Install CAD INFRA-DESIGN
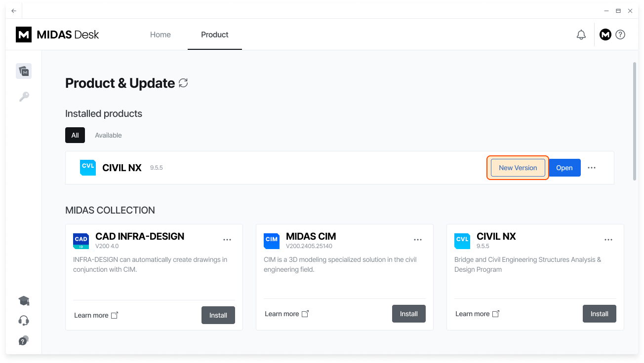 click(x=218, y=315)
